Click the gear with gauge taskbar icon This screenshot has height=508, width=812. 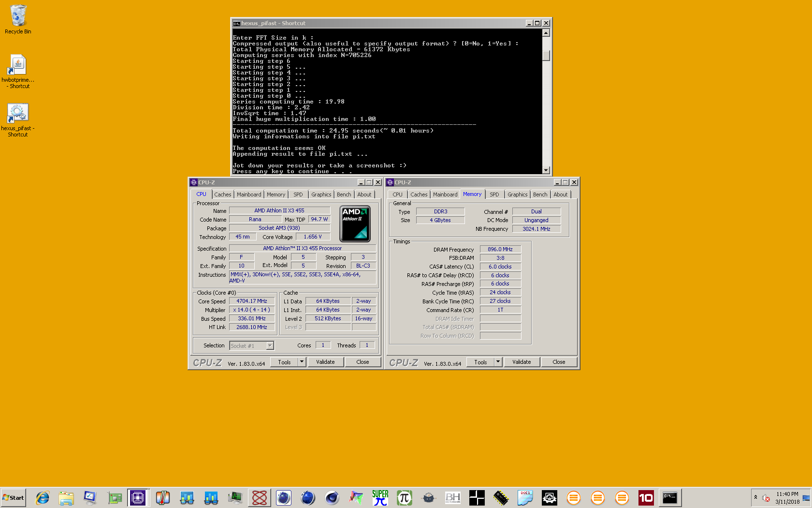550,497
